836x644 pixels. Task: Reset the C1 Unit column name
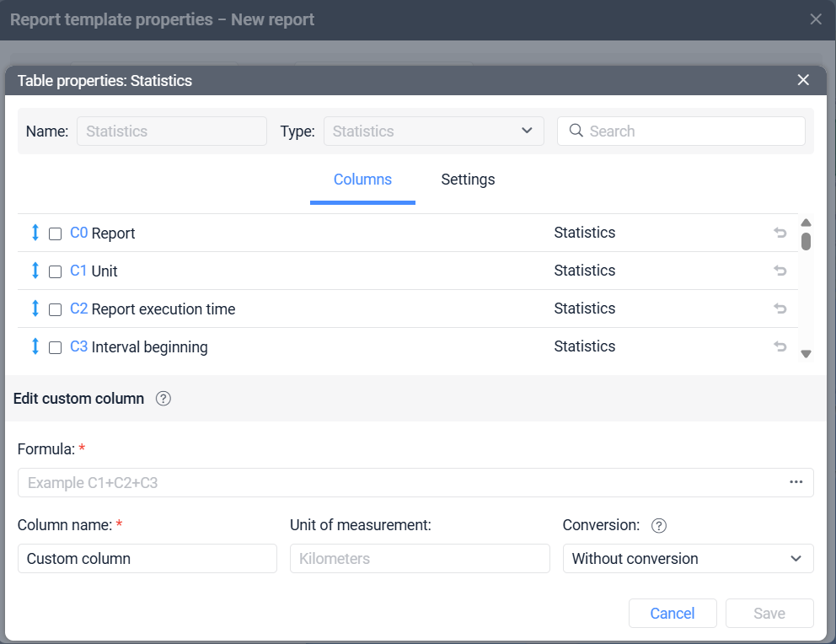[x=780, y=271]
